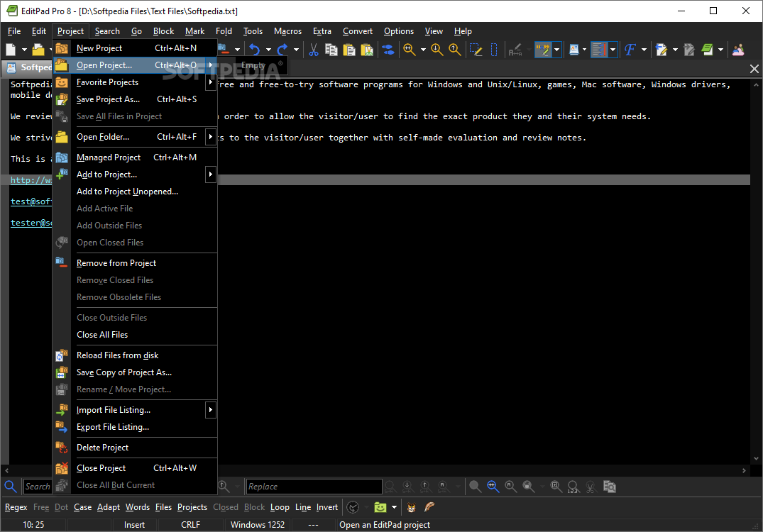
Task: Click the green smiley folder icon
Action: pyautogui.click(x=380, y=507)
